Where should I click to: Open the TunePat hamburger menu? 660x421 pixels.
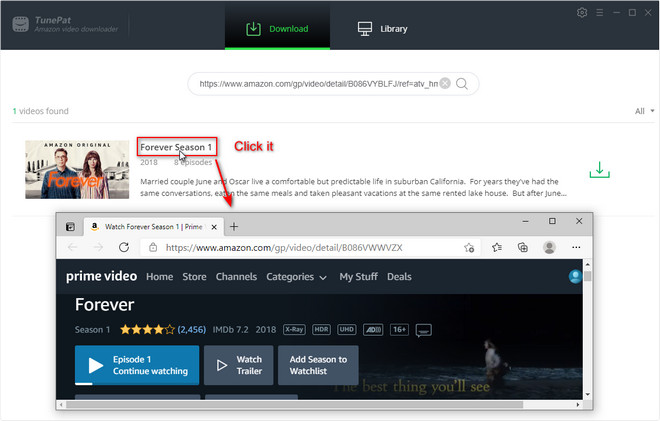click(x=607, y=12)
